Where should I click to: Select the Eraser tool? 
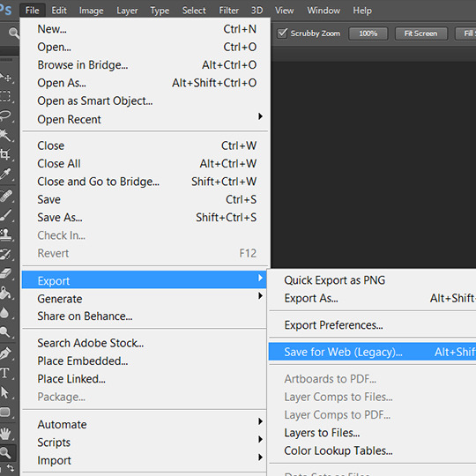[x=5, y=273]
